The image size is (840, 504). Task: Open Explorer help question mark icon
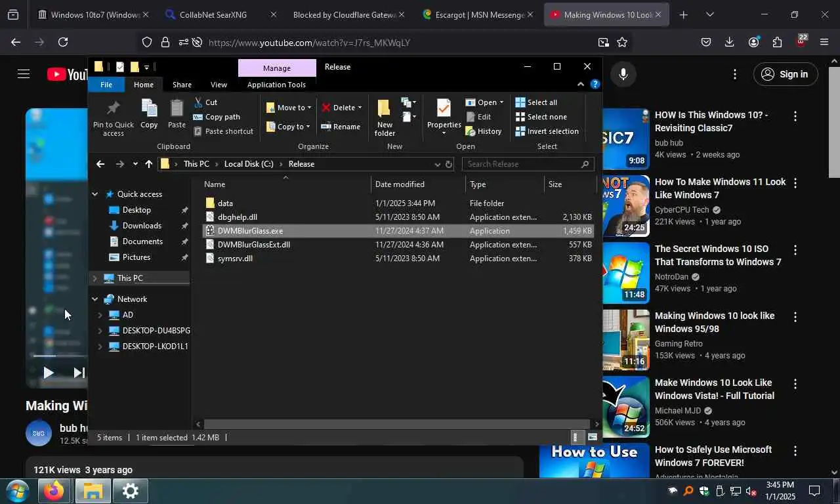pos(595,84)
